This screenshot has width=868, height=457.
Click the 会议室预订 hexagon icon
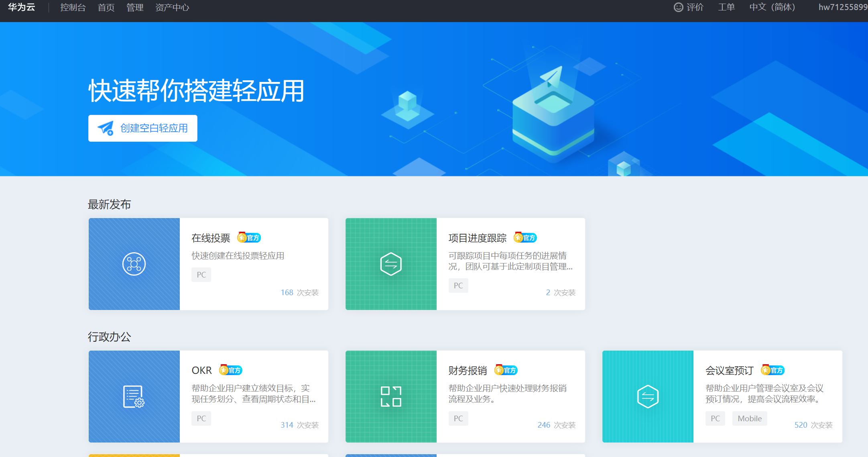[648, 396]
